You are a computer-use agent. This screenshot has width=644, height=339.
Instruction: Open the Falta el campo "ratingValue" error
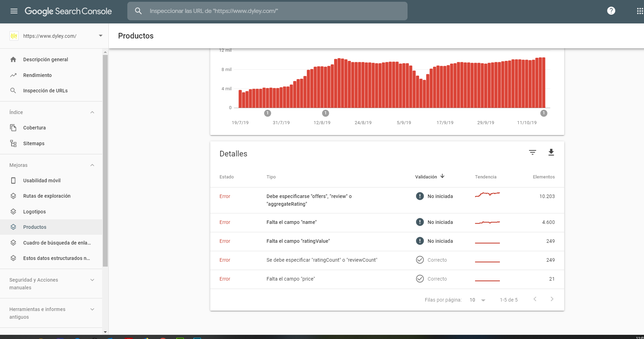point(387,242)
